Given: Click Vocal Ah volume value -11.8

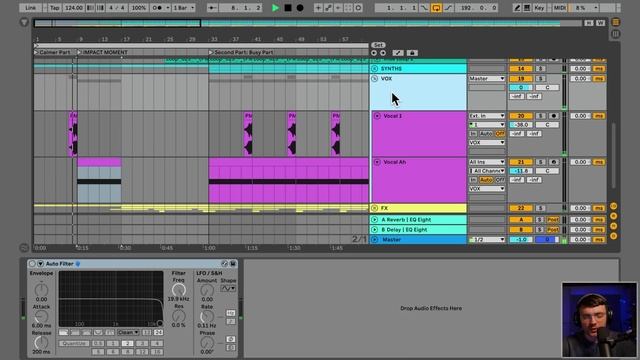Looking at the screenshot, I should point(521,171).
